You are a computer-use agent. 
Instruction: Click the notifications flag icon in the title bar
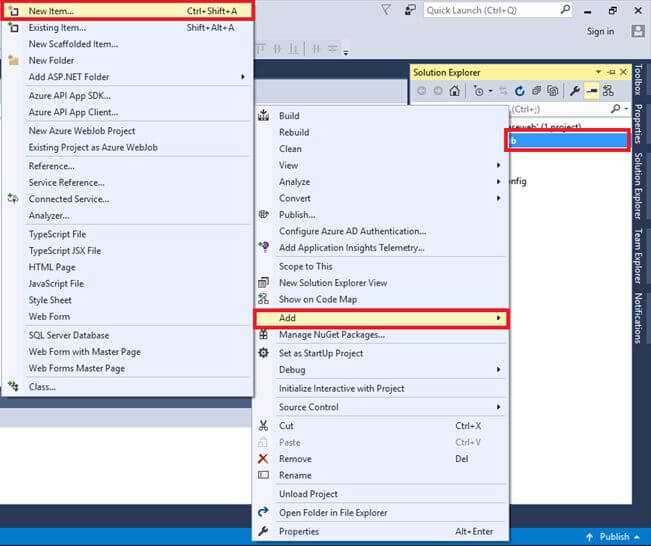386,10
